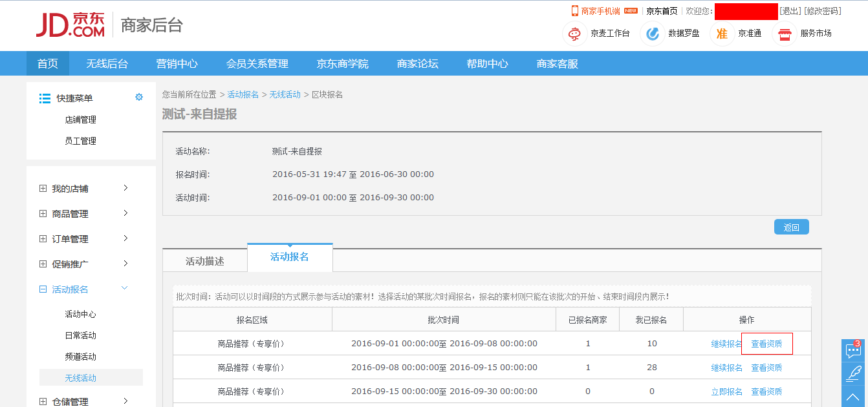The image size is (868, 407).
Task: Click the 返回 button
Action: coord(791,227)
